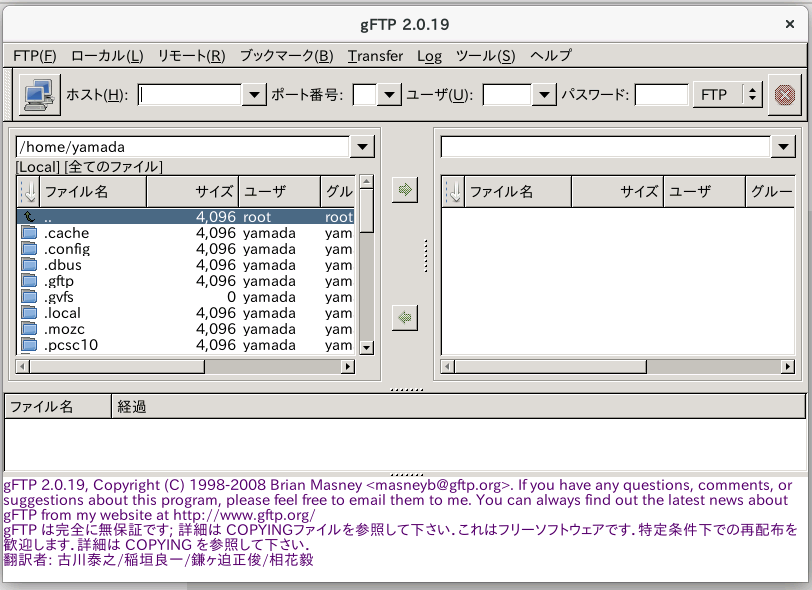The width and height of the screenshot is (812, 590).
Task: Sort local files by ユーザ column
Action: 280,192
